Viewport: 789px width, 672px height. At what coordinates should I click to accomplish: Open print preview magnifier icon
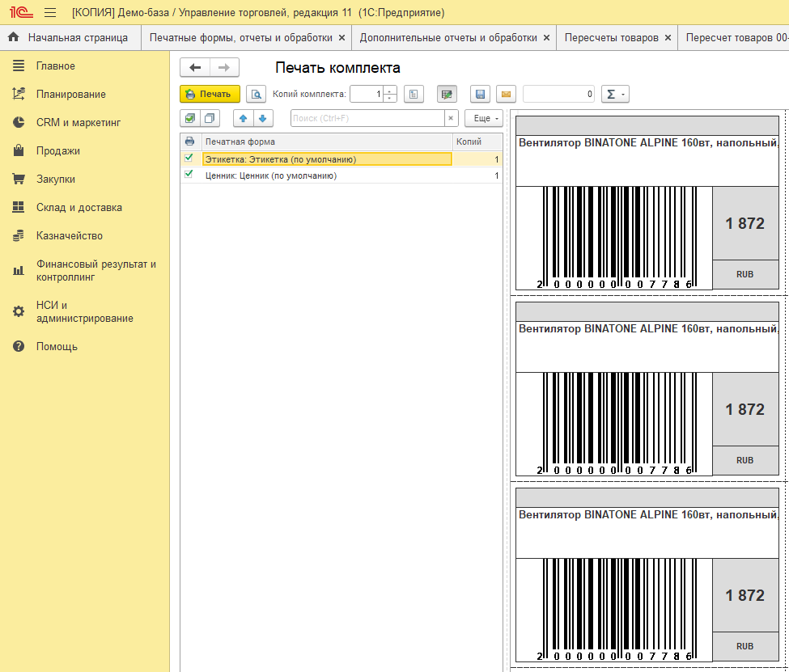coord(257,94)
